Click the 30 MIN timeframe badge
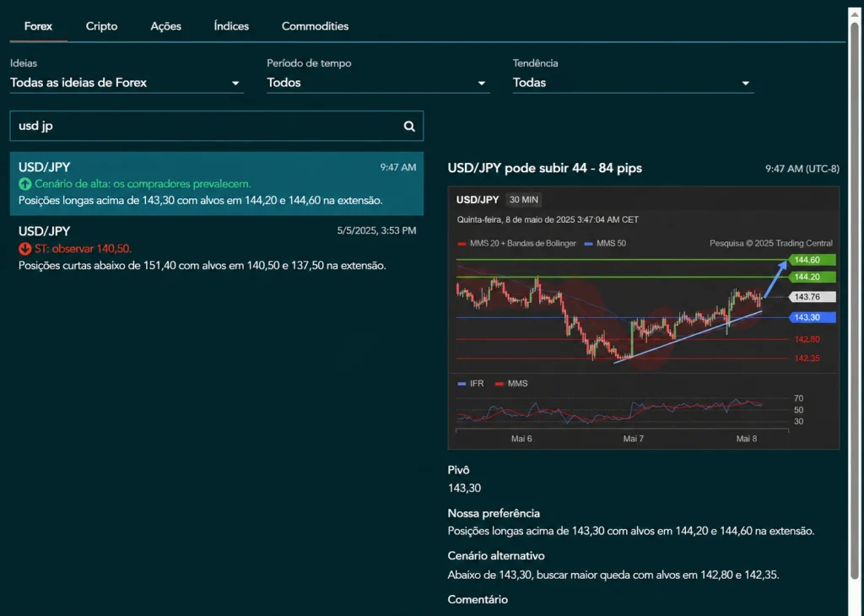 click(x=523, y=200)
